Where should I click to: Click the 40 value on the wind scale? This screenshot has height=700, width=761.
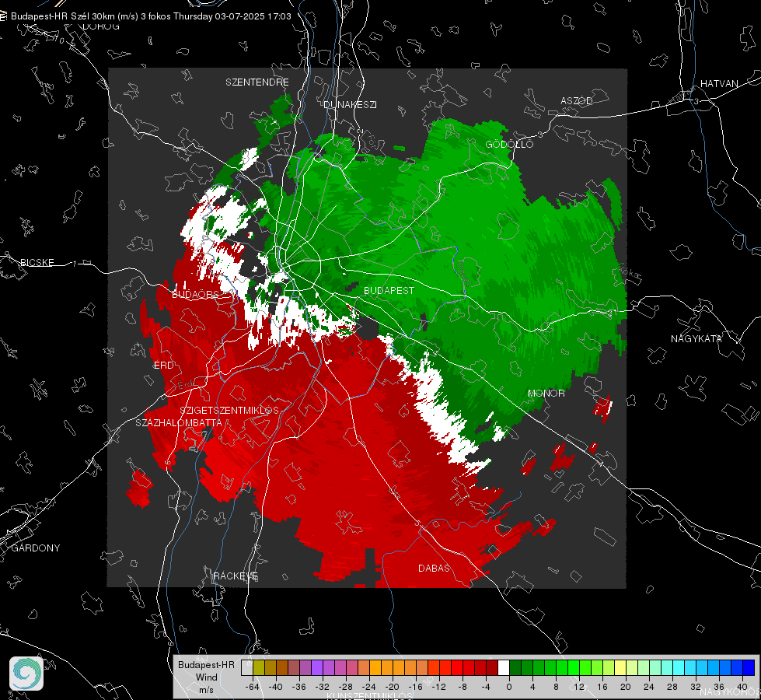point(742,687)
